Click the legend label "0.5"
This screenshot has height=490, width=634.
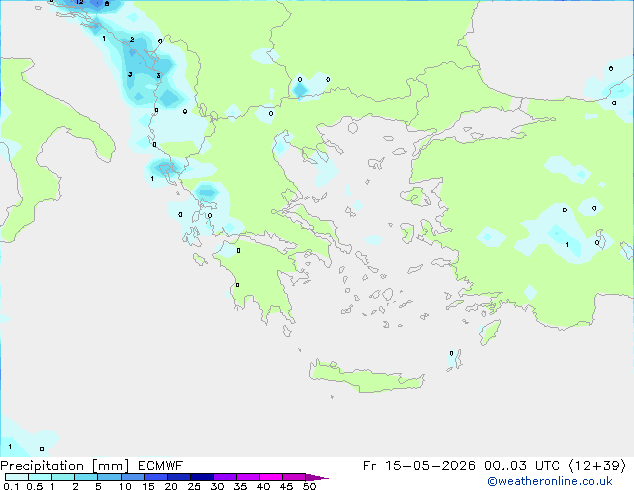pos(35,486)
